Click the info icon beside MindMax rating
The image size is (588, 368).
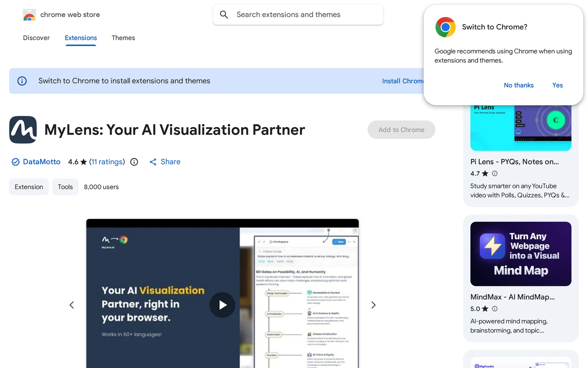495,309
